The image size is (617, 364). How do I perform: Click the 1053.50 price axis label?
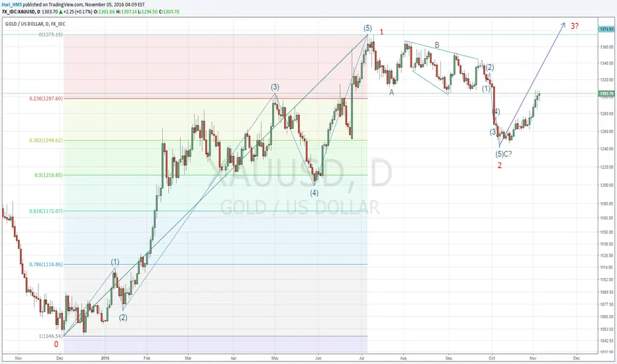click(x=607, y=330)
